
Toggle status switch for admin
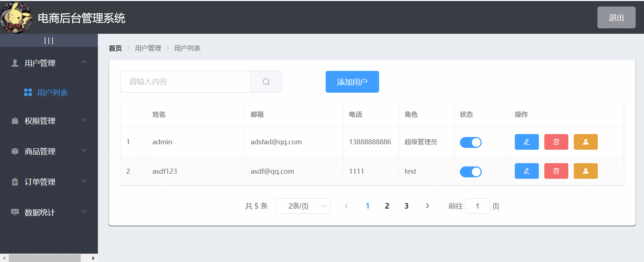tap(470, 142)
